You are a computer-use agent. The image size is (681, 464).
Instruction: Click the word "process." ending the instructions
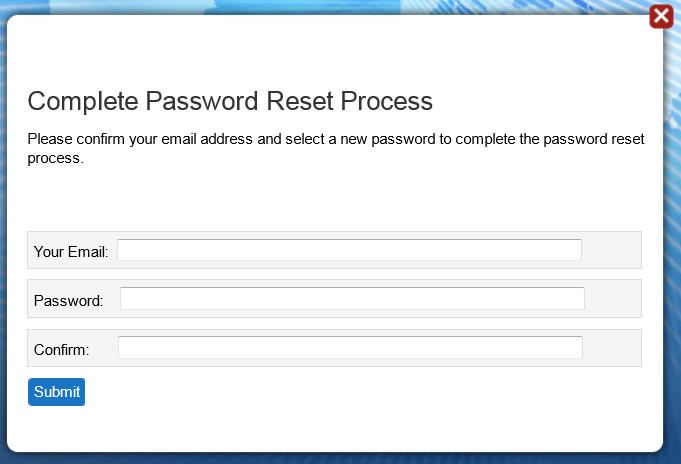coord(55,158)
